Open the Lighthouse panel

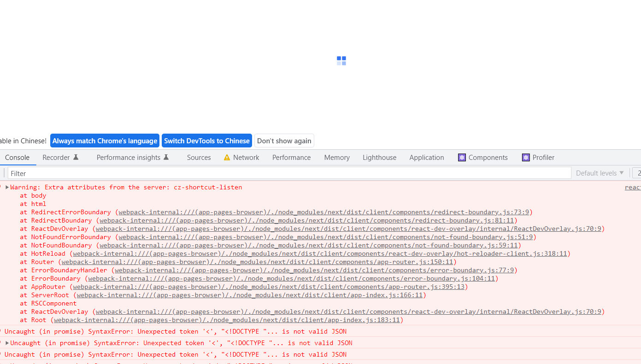tap(379, 157)
